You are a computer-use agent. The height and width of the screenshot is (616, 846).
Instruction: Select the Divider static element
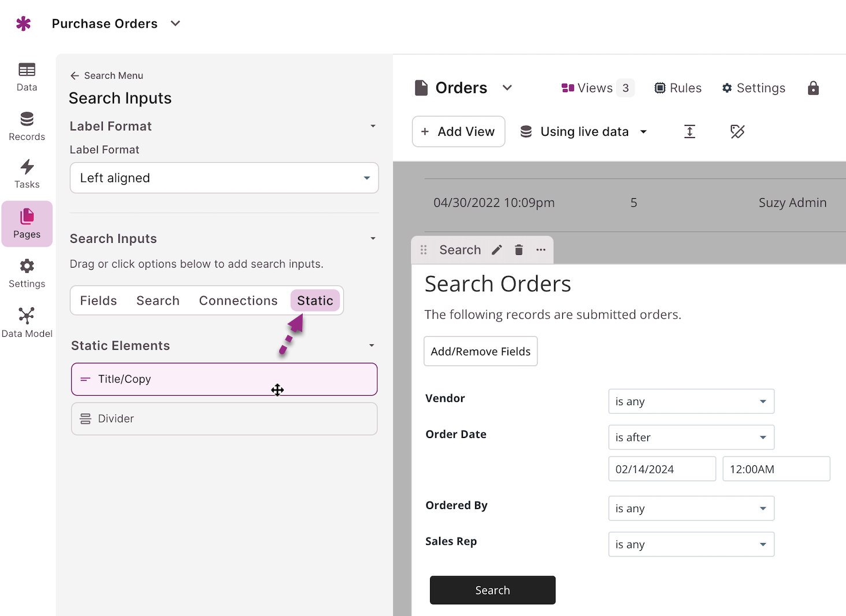224,418
